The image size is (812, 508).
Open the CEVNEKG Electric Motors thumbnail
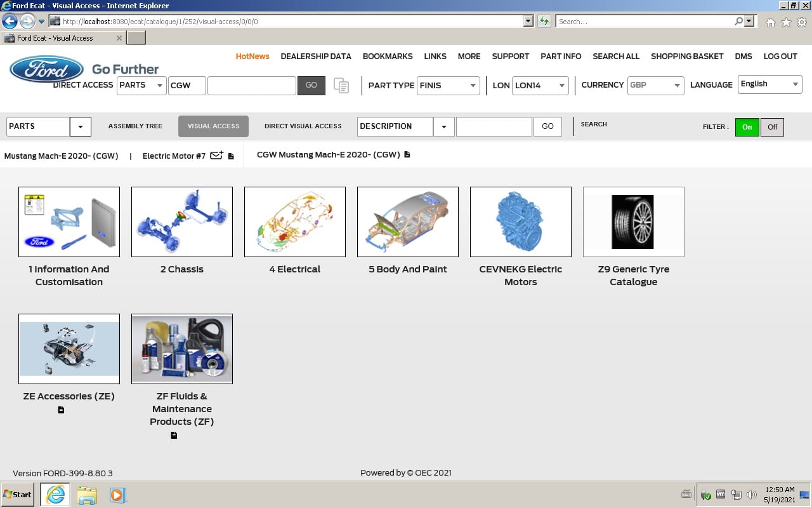(x=521, y=222)
